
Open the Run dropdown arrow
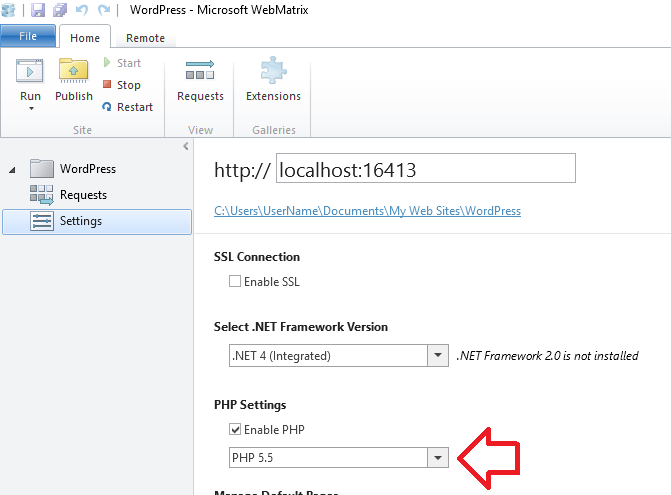(31, 109)
